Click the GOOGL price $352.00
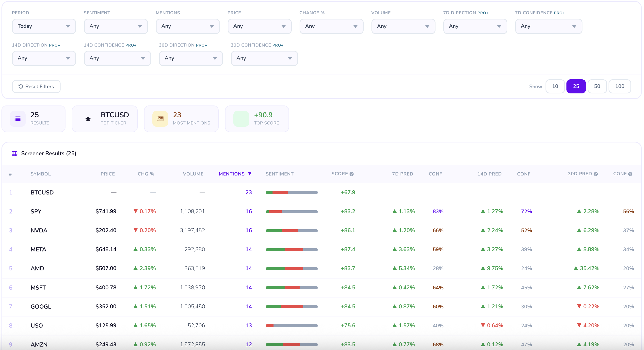This screenshot has width=644, height=350. coord(106,307)
